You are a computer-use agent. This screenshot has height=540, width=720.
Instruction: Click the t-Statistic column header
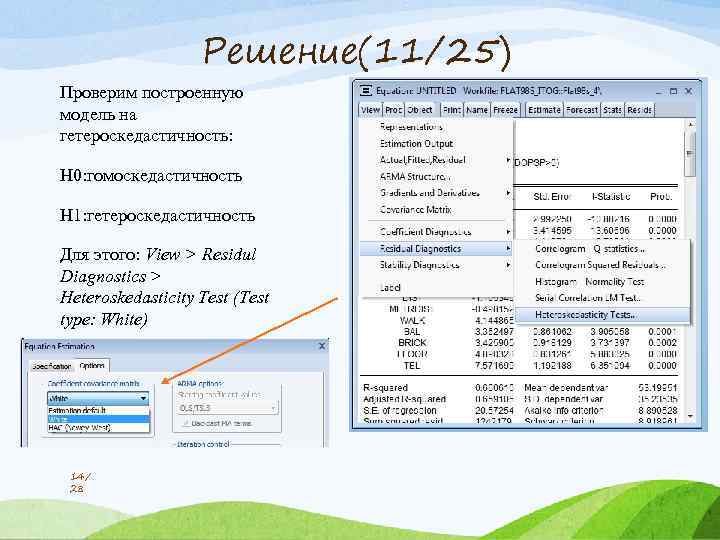611,197
